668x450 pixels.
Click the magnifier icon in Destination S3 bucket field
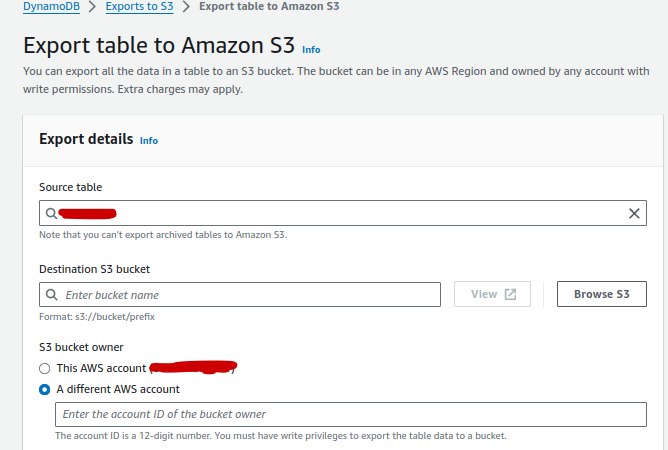coord(52,294)
